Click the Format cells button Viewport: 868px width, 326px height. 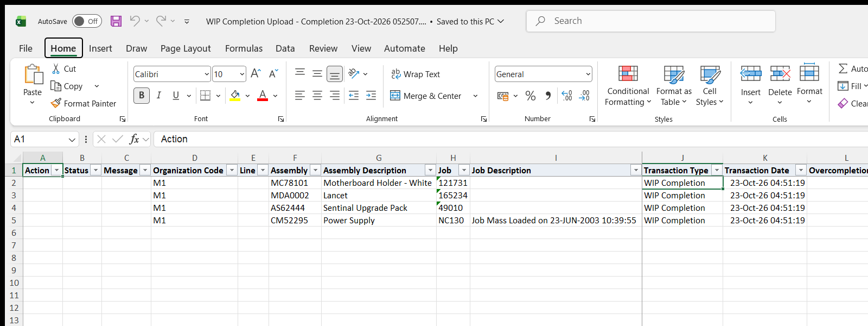tap(809, 85)
